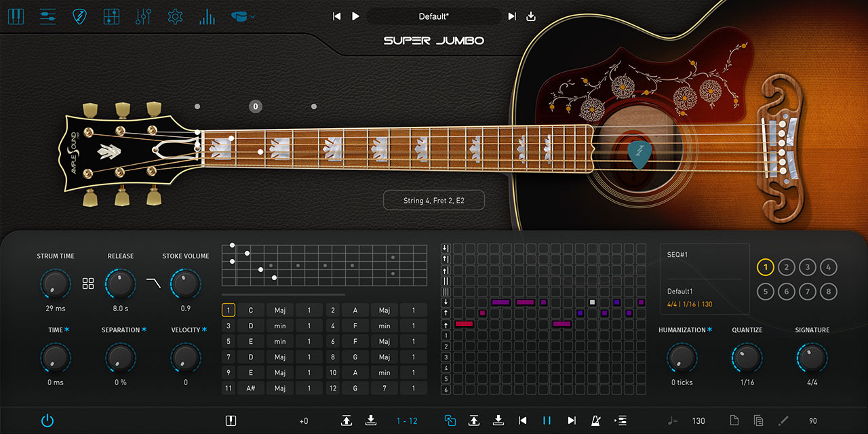Screen dimensions: 868x434
Task: Skip forward in the sequencer
Action: [x=572, y=420]
